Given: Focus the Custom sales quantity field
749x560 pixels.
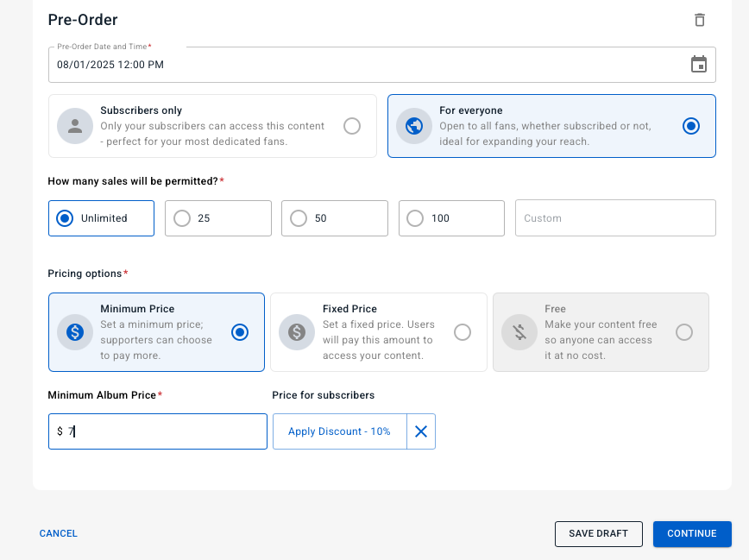Looking at the screenshot, I should [x=615, y=218].
